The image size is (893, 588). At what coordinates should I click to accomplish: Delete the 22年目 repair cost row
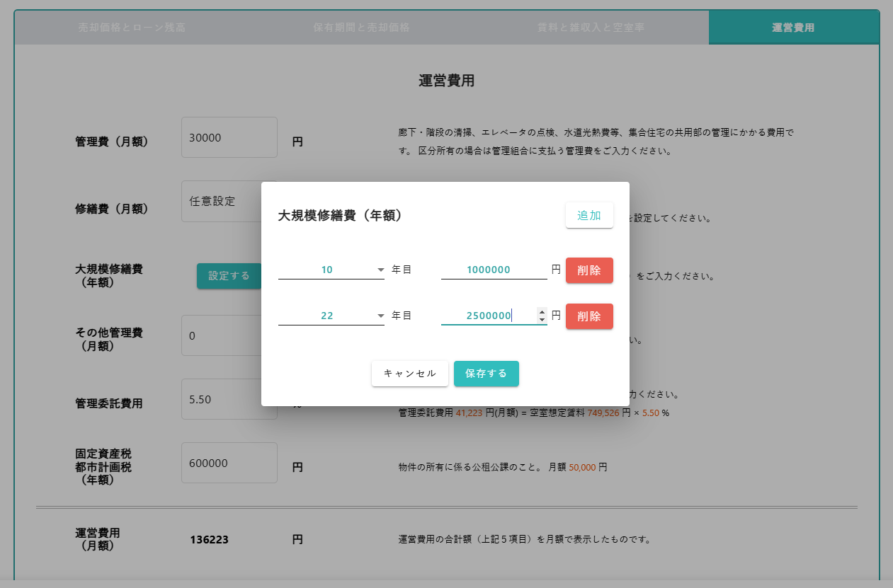point(588,316)
